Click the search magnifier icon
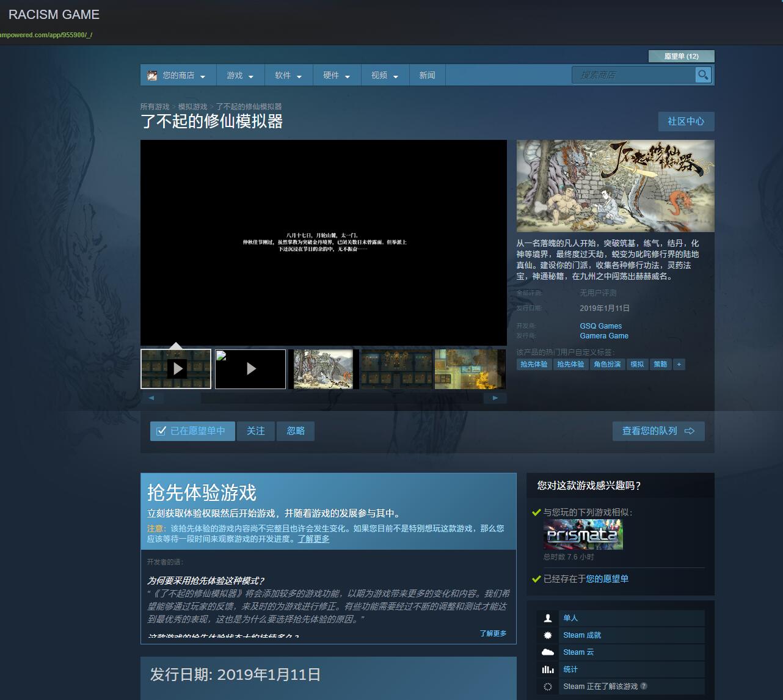This screenshot has height=700, width=783. click(x=703, y=75)
